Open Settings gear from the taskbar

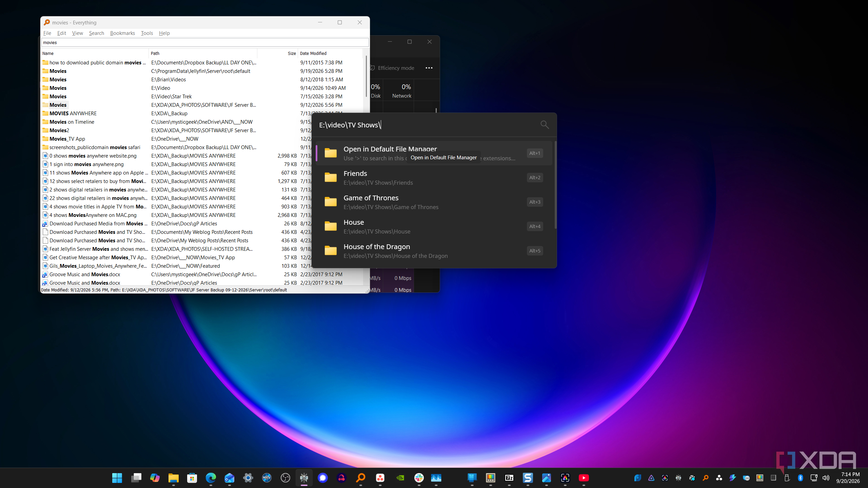pos(248,478)
